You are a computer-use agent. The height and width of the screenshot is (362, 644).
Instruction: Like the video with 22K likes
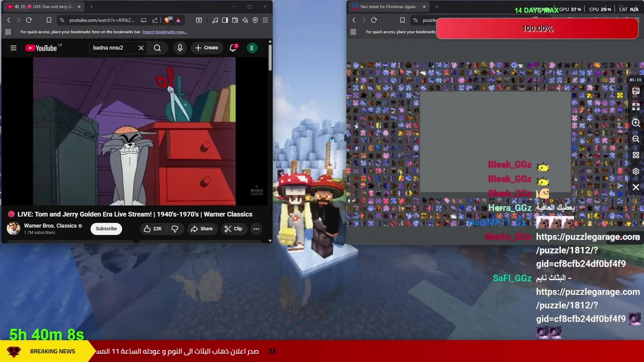click(152, 229)
